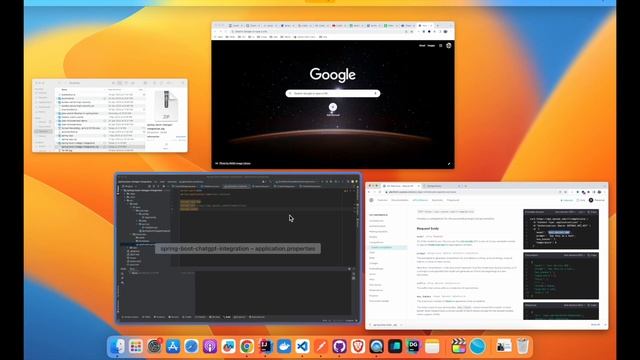Open Finder from the dock
Image resolution: width=640 pixels, height=360 pixels.
click(117, 346)
